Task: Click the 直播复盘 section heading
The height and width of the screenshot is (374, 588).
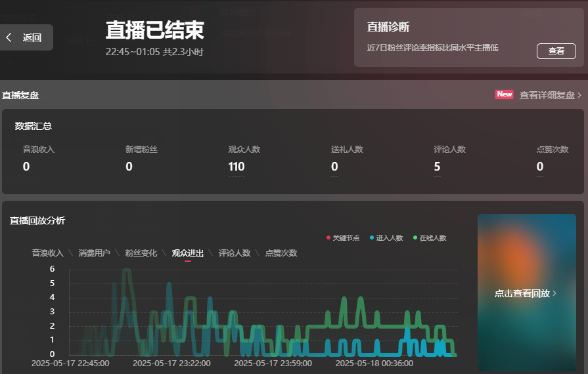Action: (x=20, y=95)
